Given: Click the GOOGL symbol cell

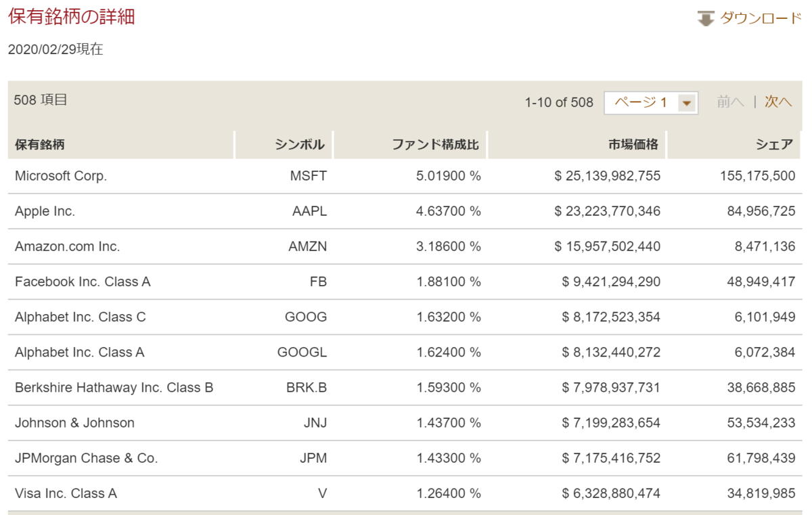Looking at the screenshot, I should [302, 352].
